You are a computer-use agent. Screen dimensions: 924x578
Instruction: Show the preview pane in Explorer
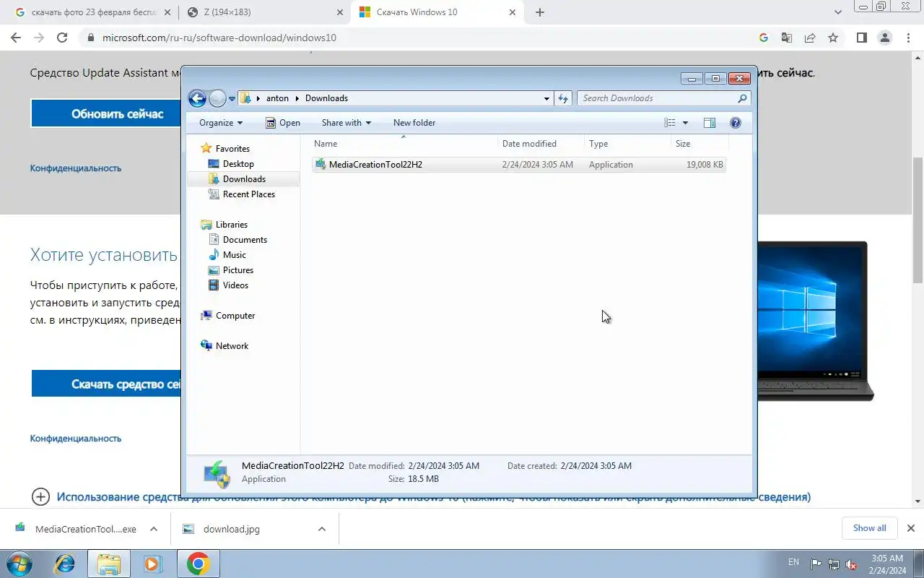pyautogui.click(x=710, y=123)
